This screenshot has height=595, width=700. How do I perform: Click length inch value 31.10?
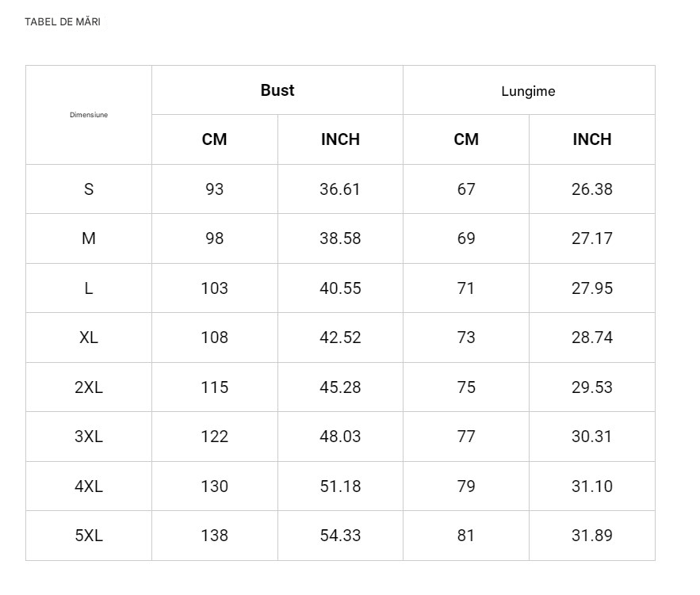click(x=592, y=486)
